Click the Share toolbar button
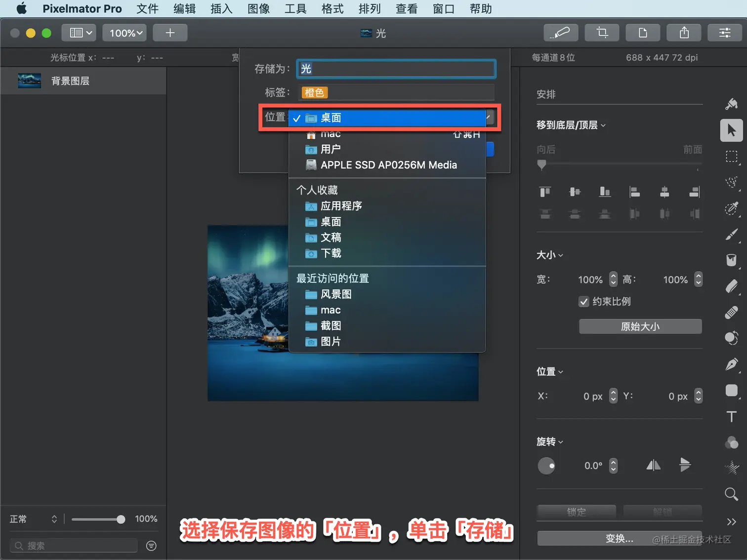This screenshot has width=747, height=560. point(684,33)
